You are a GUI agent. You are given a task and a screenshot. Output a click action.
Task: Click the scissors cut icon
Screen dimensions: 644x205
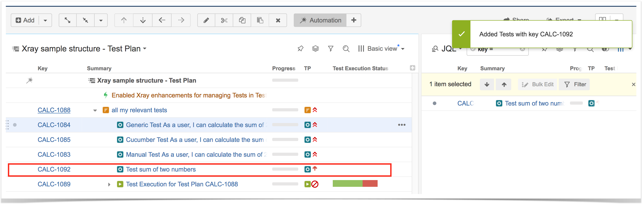[x=224, y=20]
